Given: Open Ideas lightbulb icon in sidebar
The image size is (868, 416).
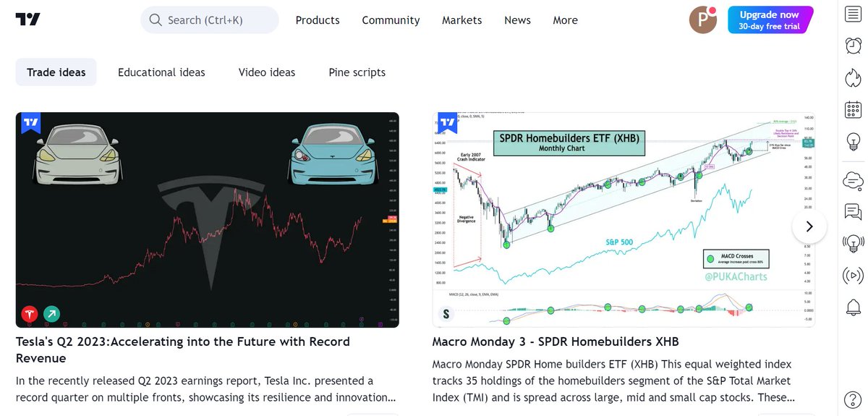Looking at the screenshot, I should click(x=853, y=141).
